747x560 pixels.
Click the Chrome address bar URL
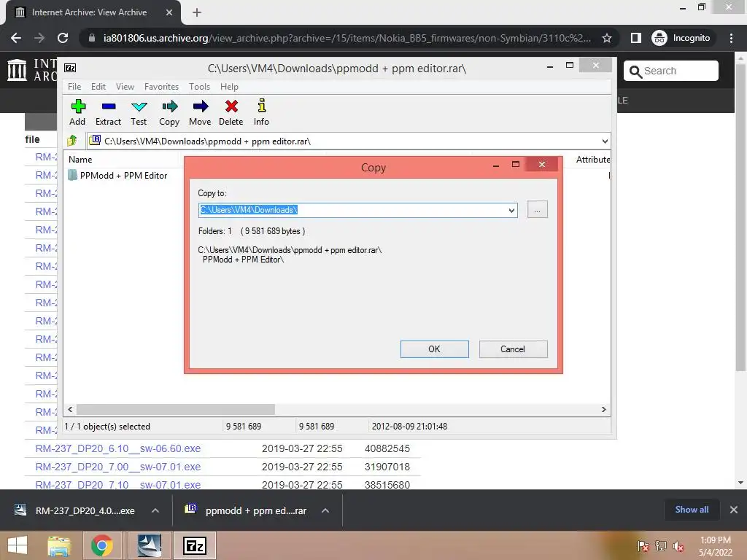347,38
